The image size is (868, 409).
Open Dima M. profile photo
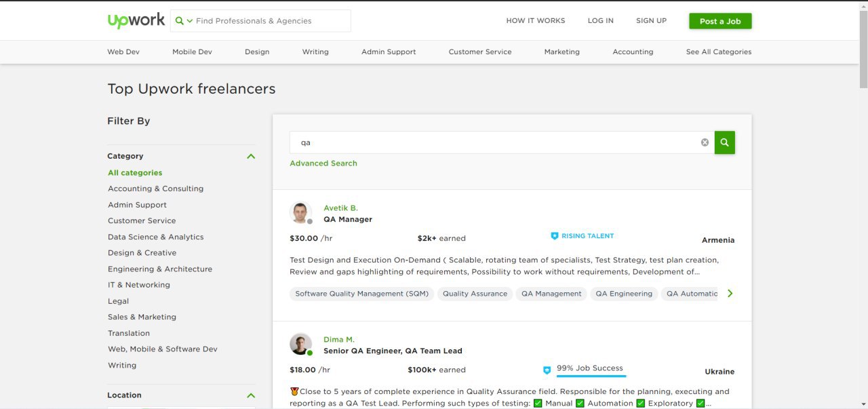300,344
